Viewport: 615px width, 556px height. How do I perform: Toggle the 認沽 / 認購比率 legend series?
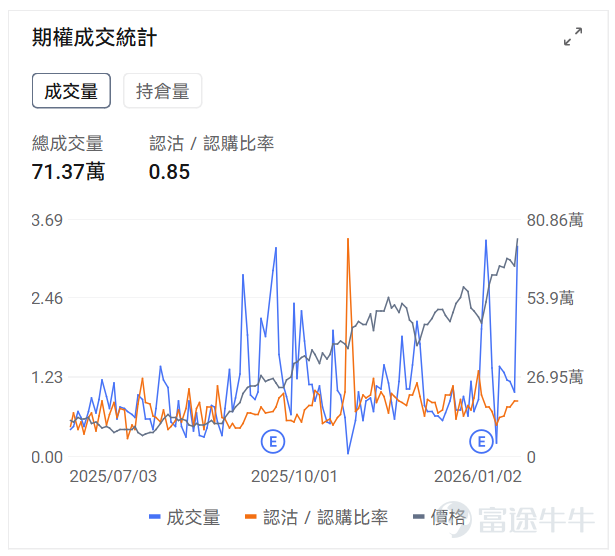coord(317,517)
